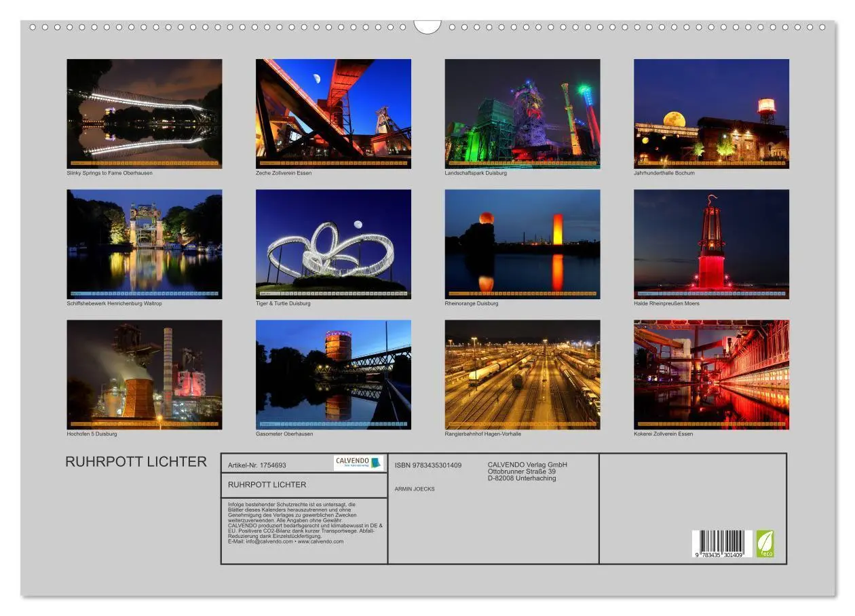Click the caption Tiger & Turtle Duisburg
The width and height of the screenshot is (855, 616).
click(283, 303)
